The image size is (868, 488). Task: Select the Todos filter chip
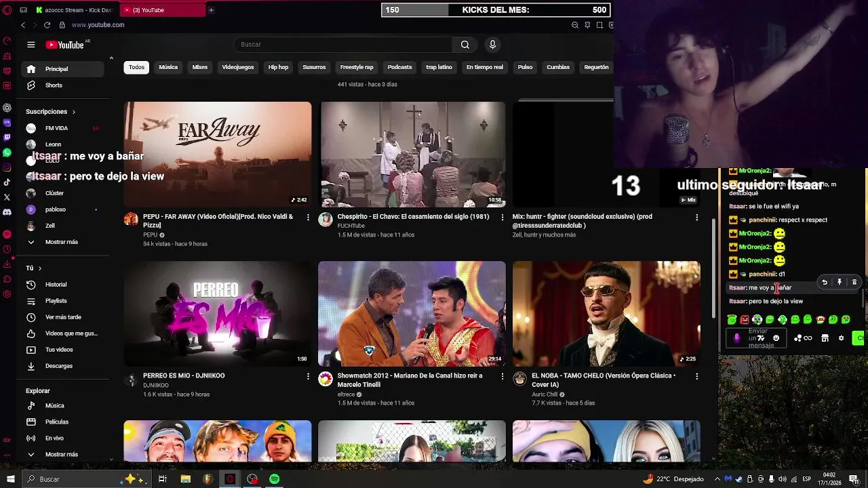(137, 67)
